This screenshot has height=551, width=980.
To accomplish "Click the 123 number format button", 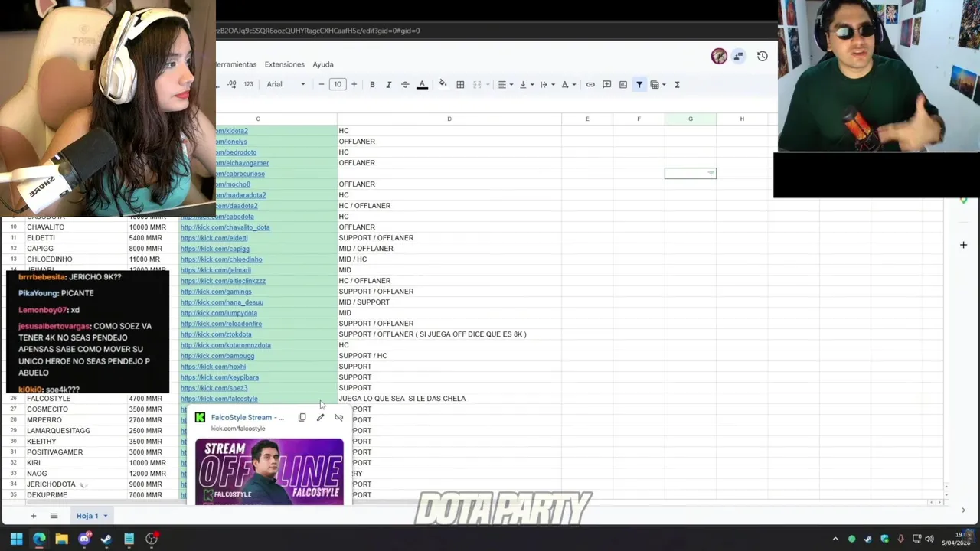I will coord(248,85).
